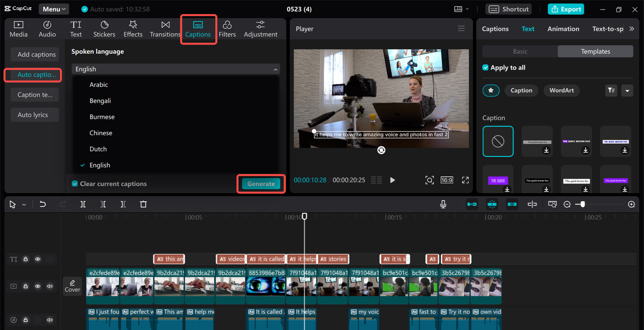The width and height of the screenshot is (644, 330).
Task: Switch to the Animation tab
Action: click(x=563, y=29)
